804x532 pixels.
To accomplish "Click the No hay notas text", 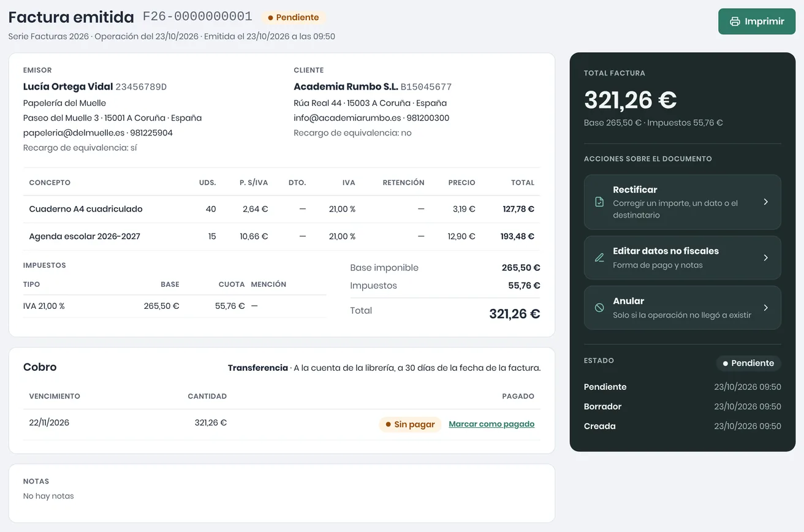I will 48,496.
